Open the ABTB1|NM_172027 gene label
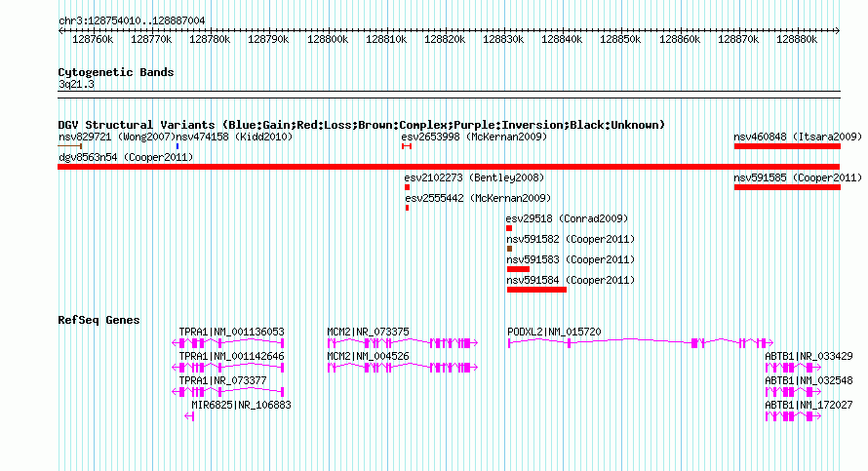 (x=809, y=405)
